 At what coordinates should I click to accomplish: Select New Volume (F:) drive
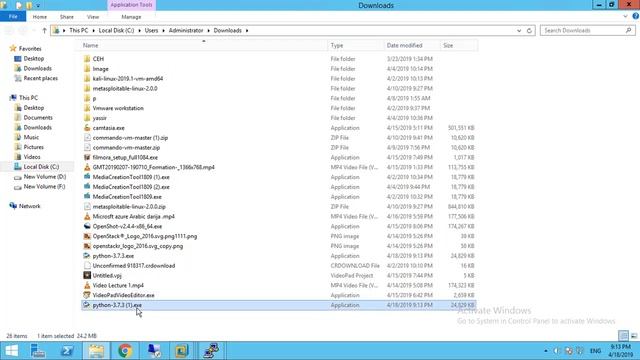(44, 187)
